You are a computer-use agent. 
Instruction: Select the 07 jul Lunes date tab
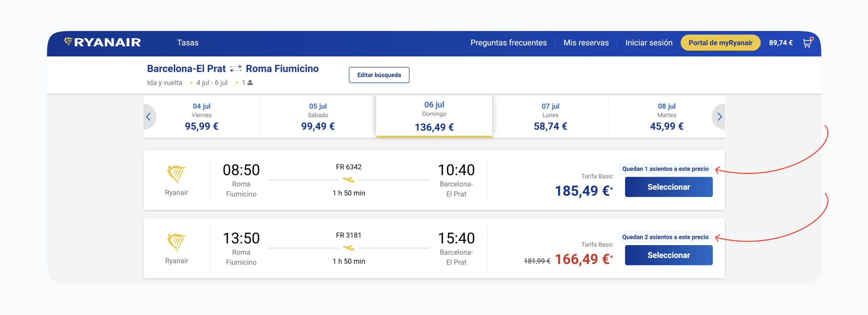pyautogui.click(x=551, y=117)
